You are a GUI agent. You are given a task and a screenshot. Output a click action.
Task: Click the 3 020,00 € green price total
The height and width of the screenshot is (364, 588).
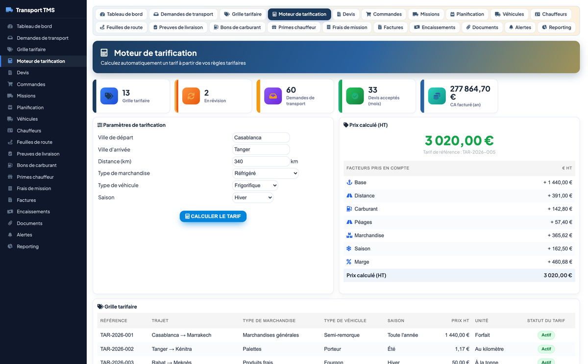[459, 141]
